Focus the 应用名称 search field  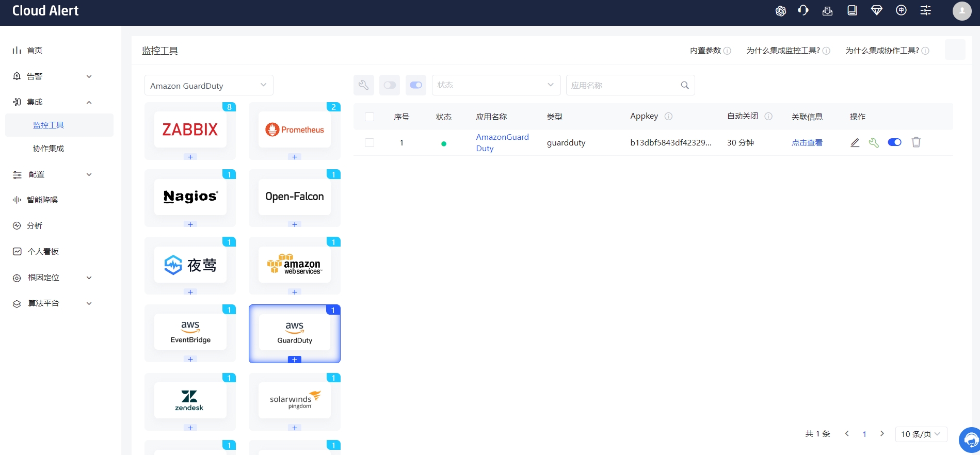pyautogui.click(x=631, y=85)
